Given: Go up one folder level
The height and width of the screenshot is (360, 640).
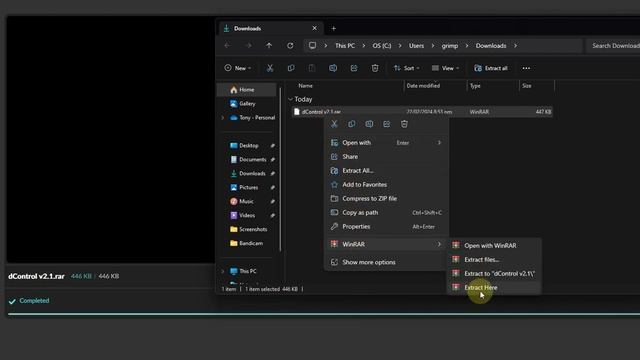Looking at the screenshot, I should pyautogui.click(x=269, y=46).
